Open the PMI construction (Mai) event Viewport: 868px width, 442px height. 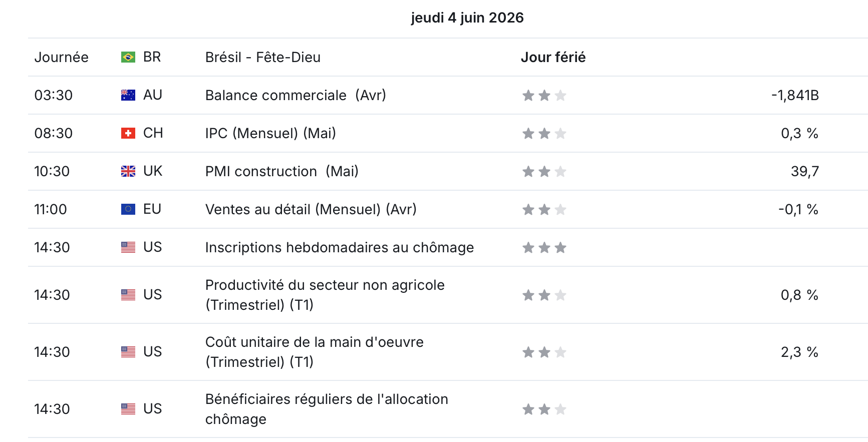[x=282, y=171]
